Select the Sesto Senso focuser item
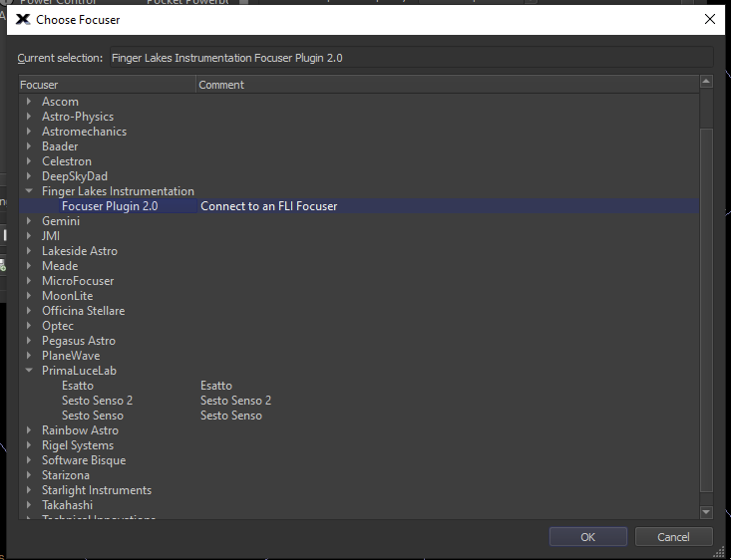Image resolution: width=731 pixels, height=560 pixels. click(93, 416)
